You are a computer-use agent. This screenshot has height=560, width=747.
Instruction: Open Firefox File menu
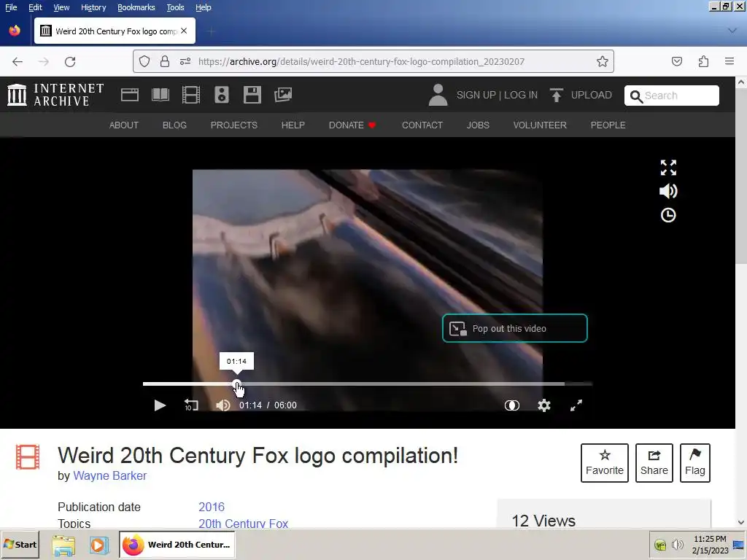[11, 7]
